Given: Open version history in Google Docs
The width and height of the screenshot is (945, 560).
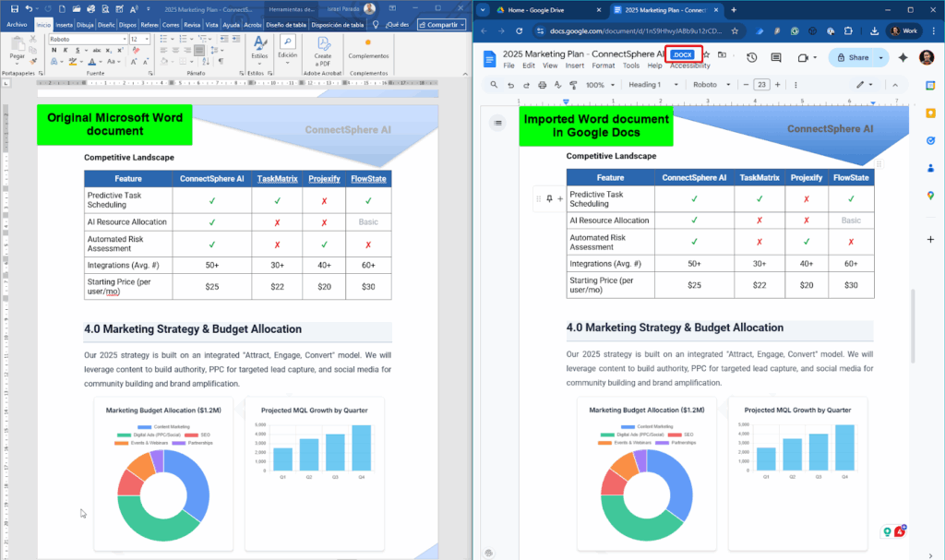Looking at the screenshot, I should click(x=751, y=57).
